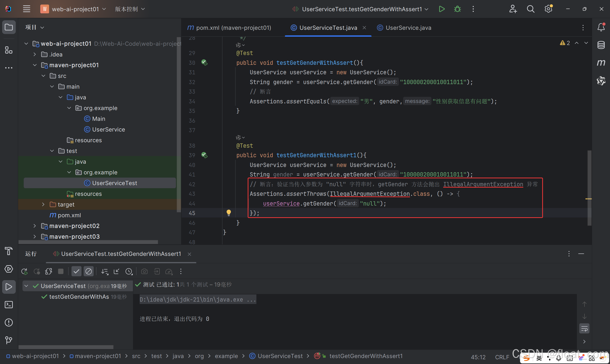610x364 pixels.
Task: Open the Terminal tool window
Action: (x=9, y=305)
